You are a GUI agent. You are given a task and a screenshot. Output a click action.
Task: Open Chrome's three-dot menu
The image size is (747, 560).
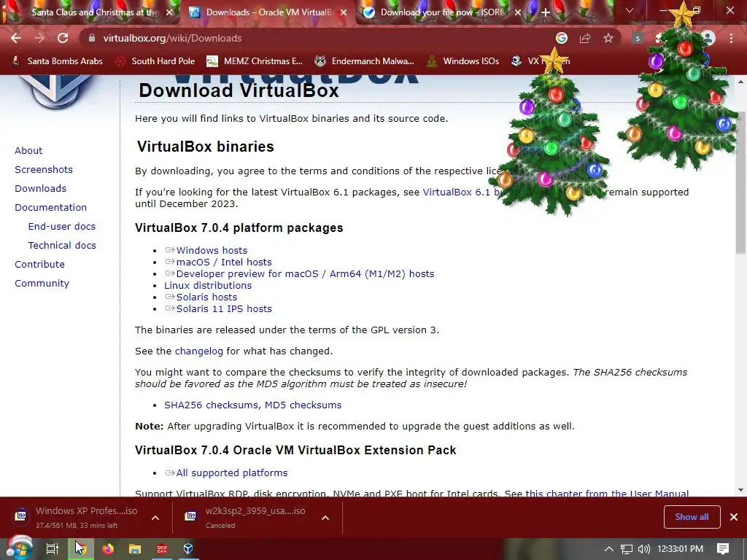[731, 38]
